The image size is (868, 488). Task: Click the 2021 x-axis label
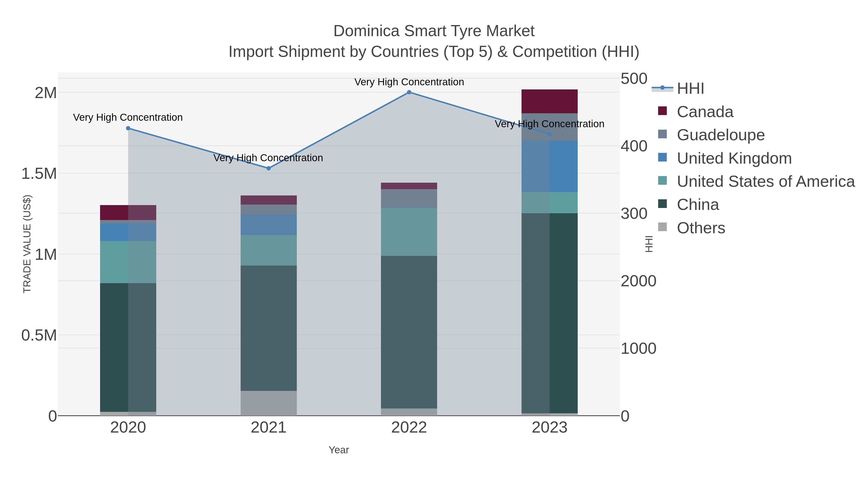(269, 428)
